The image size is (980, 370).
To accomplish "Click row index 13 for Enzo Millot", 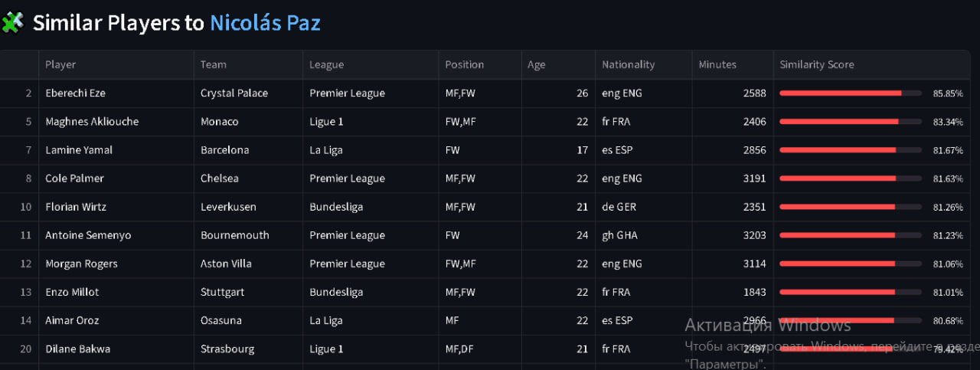I will coord(26,292).
